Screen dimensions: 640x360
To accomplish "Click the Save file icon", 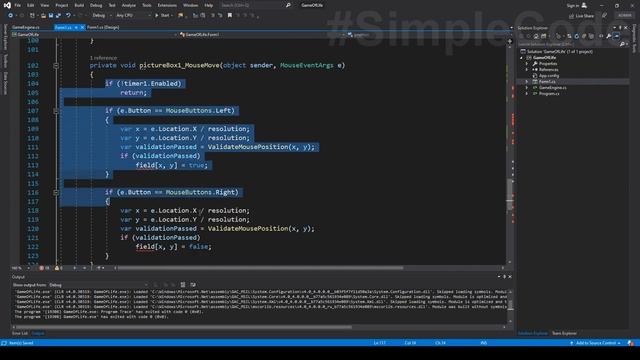I will click(x=51, y=16).
